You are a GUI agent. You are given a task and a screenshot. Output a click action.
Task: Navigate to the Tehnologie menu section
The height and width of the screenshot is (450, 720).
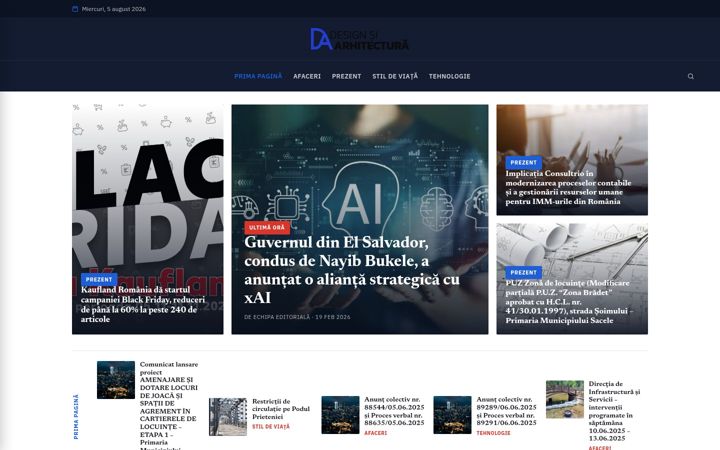coord(449,76)
